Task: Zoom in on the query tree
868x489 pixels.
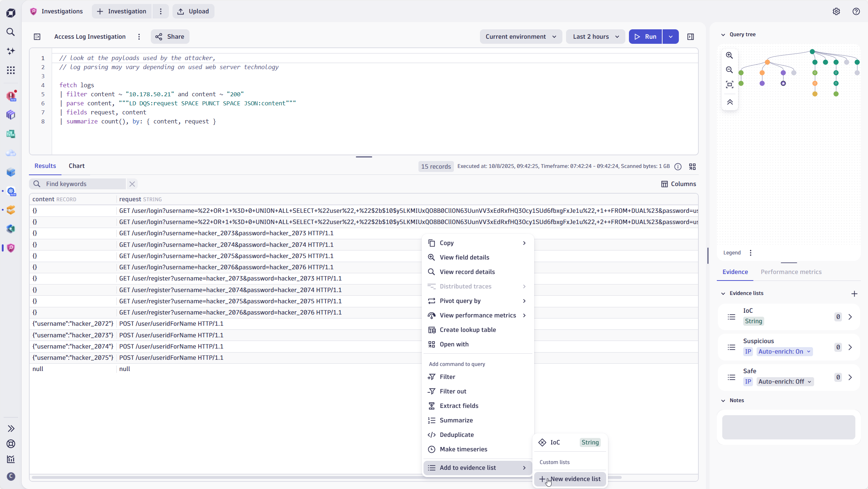Action: point(729,55)
